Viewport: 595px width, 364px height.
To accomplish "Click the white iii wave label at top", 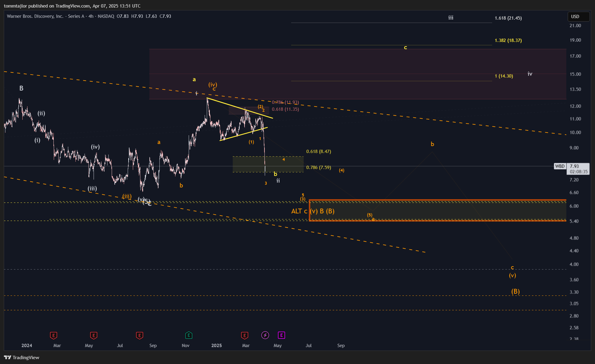I will (450, 18).
